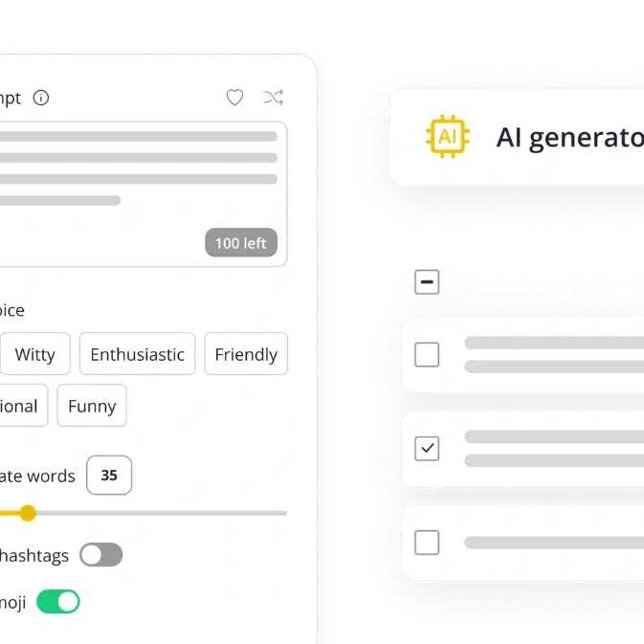The height and width of the screenshot is (644, 644).
Task: Select the Funny tone chip
Action: tap(92, 406)
